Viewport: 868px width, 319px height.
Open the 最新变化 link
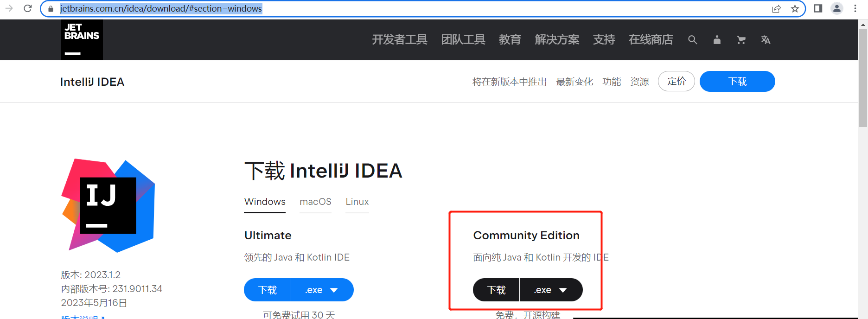click(x=574, y=82)
